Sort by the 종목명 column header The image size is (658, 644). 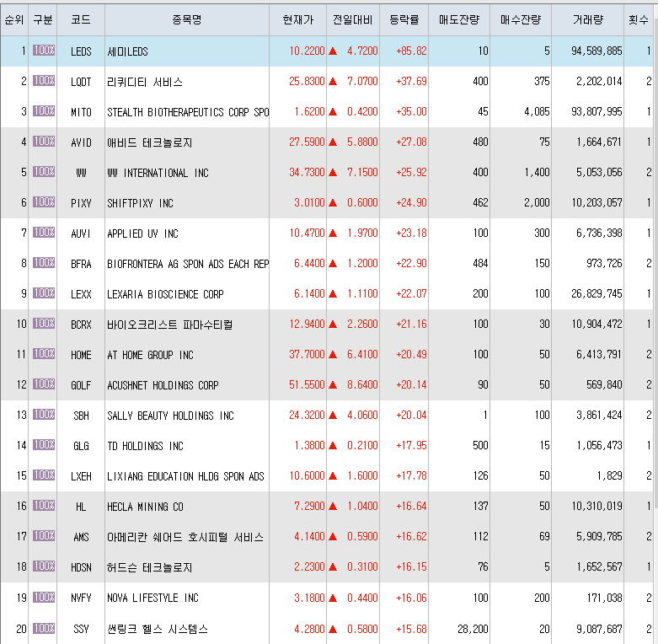pos(187,19)
